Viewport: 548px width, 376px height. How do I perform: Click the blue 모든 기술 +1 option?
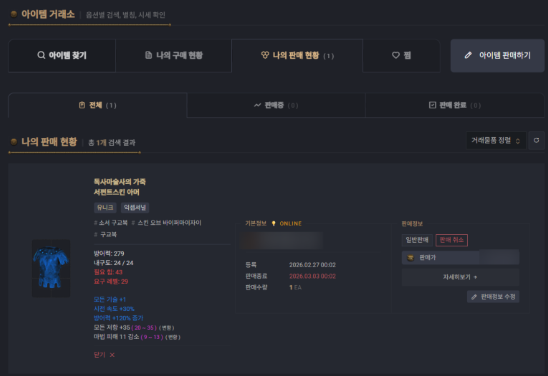pyautogui.click(x=110, y=299)
